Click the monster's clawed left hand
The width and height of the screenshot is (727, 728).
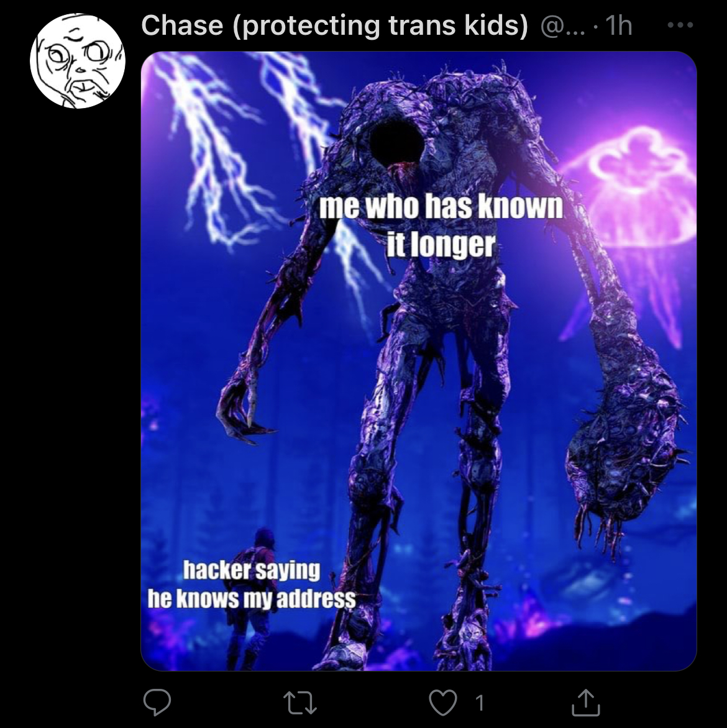click(x=242, y=409)
